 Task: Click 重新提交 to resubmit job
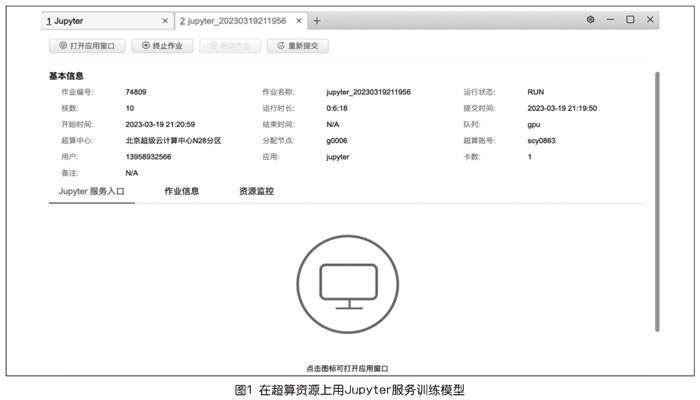(x=297, y=45)
